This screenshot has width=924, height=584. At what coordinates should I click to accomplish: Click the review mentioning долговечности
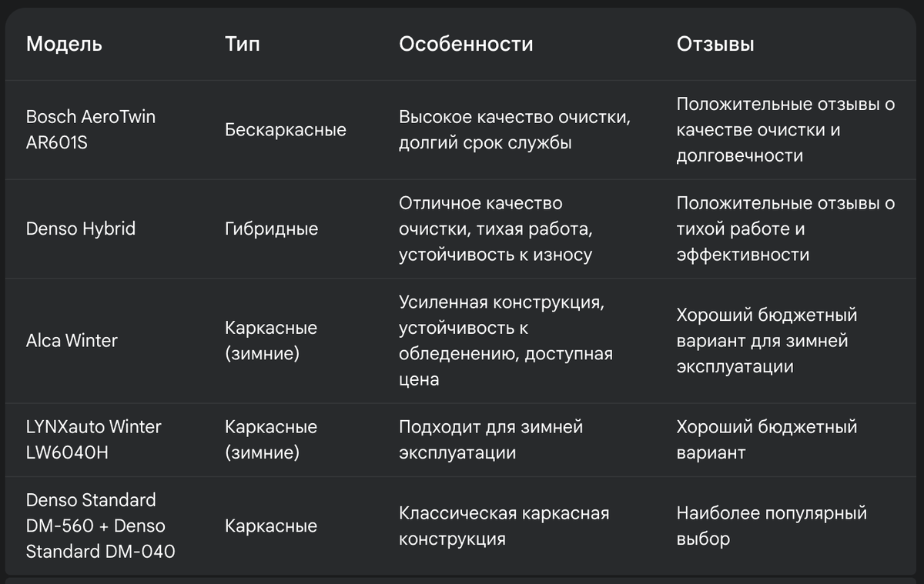point(785,130)
